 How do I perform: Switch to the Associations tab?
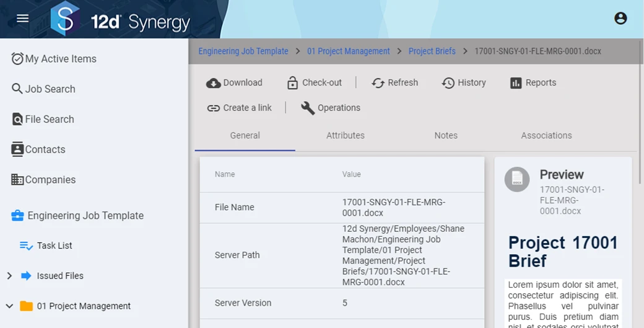(x=546, y=136)
